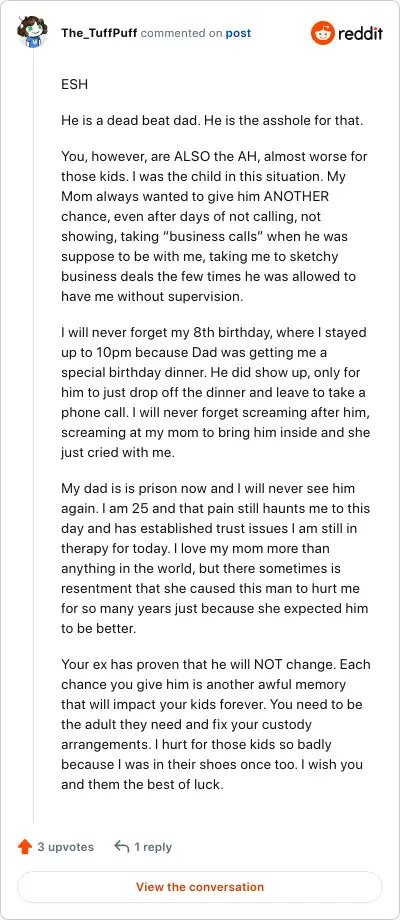
Task: Click the "3 upvotes" count label
Action: [x=65, y=847]
